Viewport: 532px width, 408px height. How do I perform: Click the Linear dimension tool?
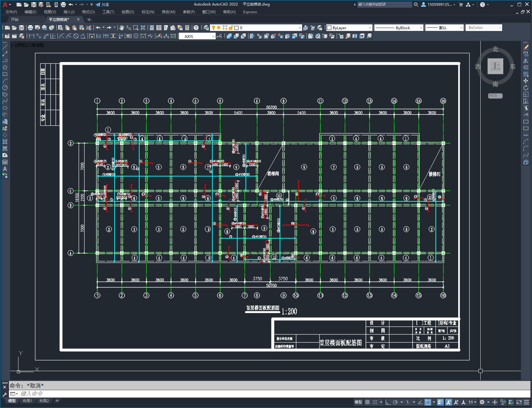point(32,36)
